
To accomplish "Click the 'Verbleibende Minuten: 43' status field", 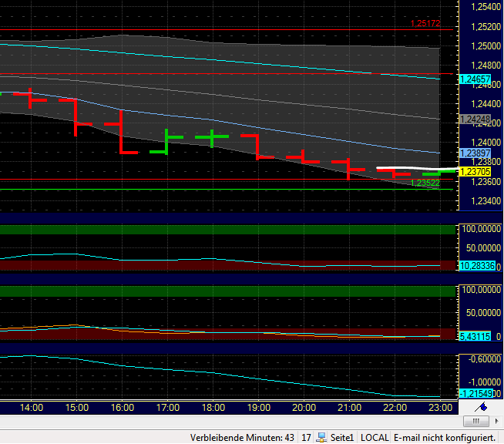I will (243, 438).
